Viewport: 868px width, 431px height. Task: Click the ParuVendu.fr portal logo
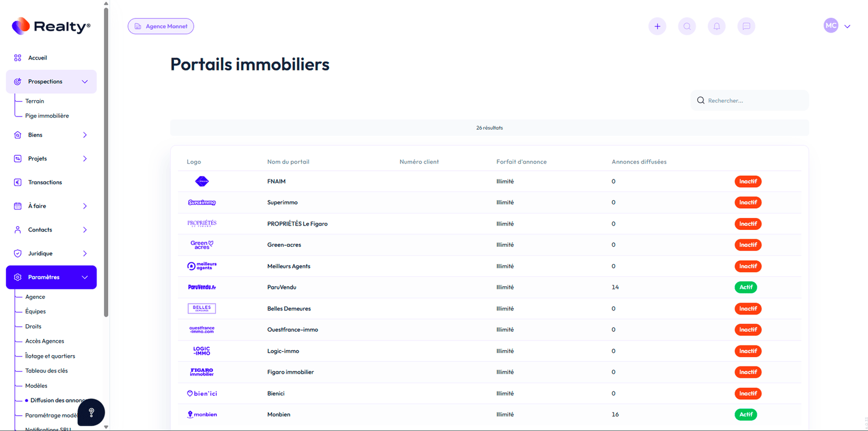202,287
